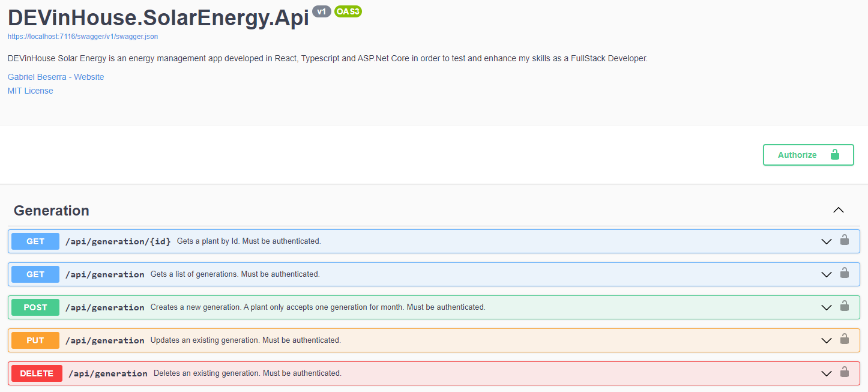Toggle open the GET /api/generation/{id} operation row

click(826, 241)
